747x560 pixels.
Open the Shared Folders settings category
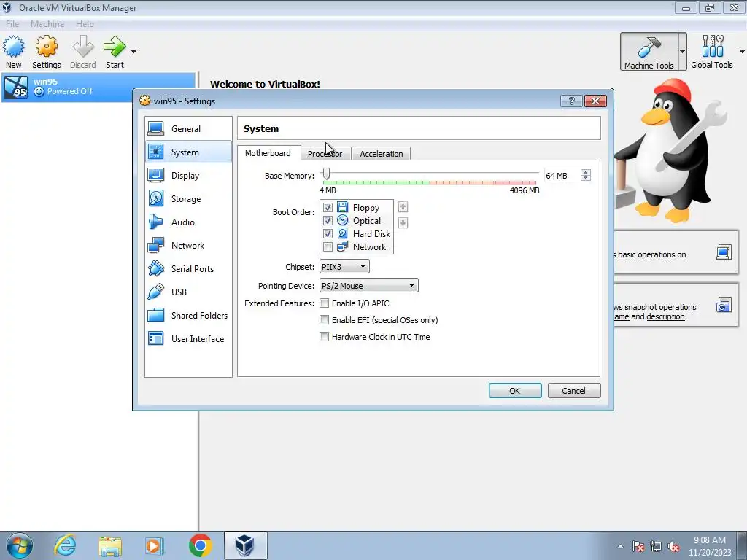click(189, 315)
